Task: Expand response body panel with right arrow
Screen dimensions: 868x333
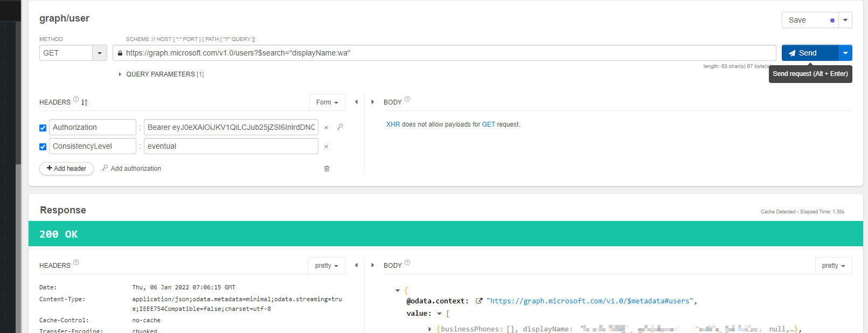Action: pos(372,265)
